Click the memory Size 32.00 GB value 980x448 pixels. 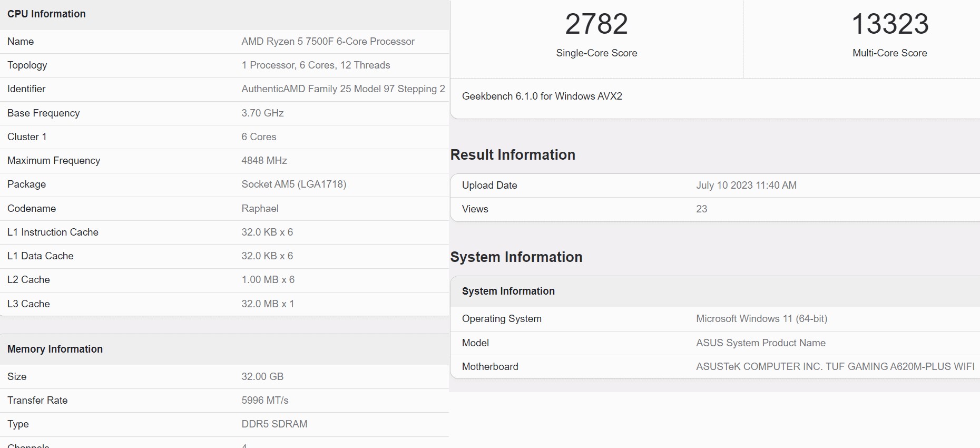point(262,377)
